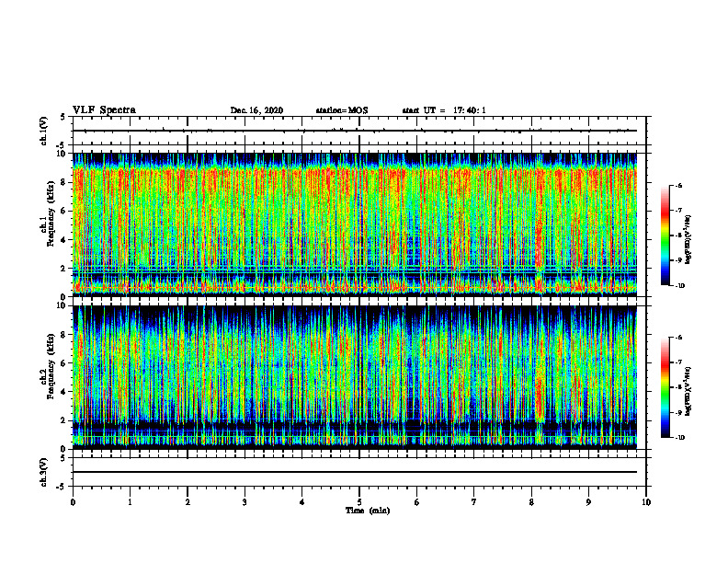Click "-6" on the ch.1 color bar

679,185
